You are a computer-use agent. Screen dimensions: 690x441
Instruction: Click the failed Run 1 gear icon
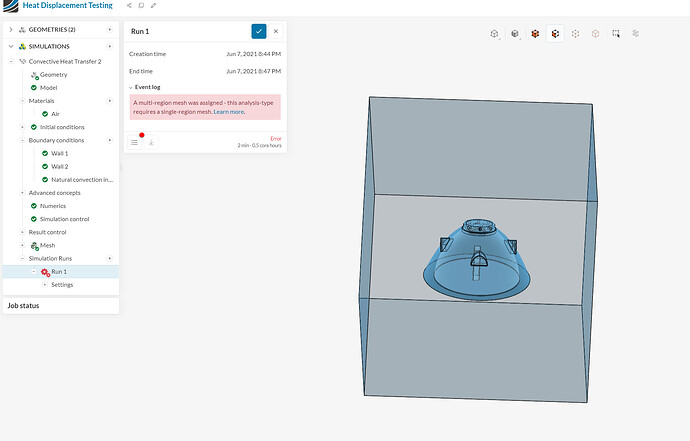click(45, 272)
